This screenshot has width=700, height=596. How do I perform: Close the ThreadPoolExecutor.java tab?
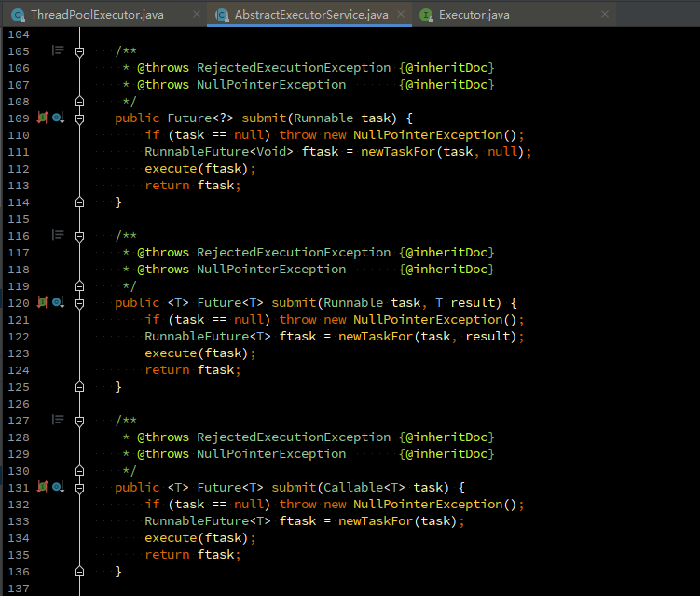197,14
